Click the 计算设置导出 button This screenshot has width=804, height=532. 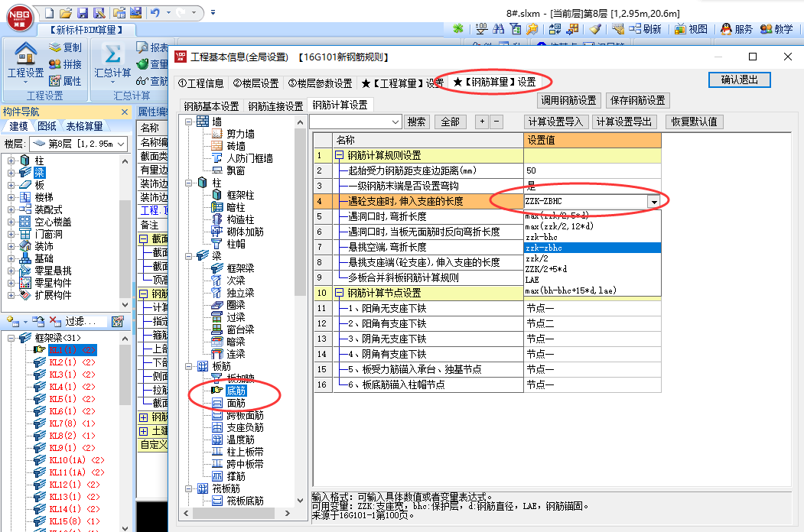coord(624,122)
